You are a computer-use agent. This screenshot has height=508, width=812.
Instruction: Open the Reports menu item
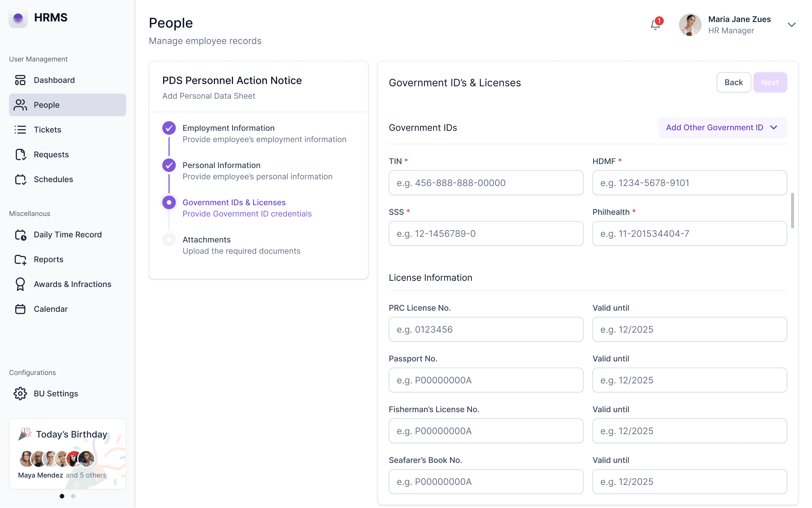tap(49, 259)
